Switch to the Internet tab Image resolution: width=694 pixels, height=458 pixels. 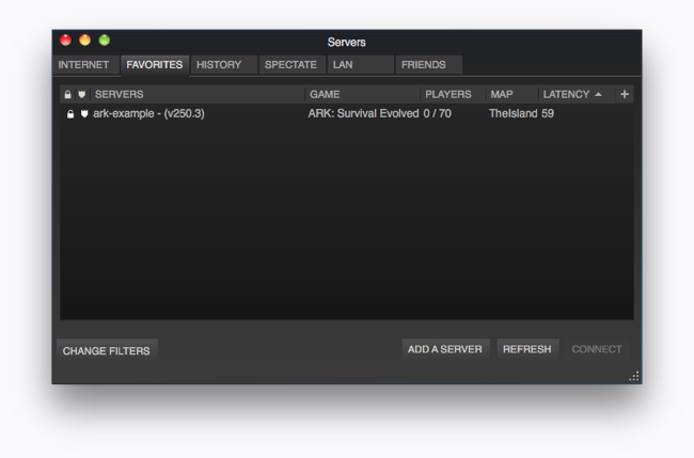tap(84, 65)
